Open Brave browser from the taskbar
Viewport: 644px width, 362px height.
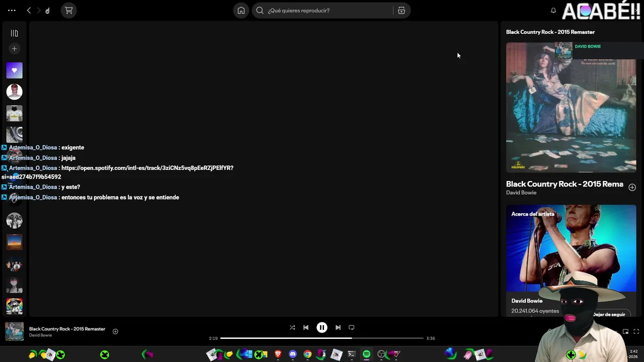278,354
